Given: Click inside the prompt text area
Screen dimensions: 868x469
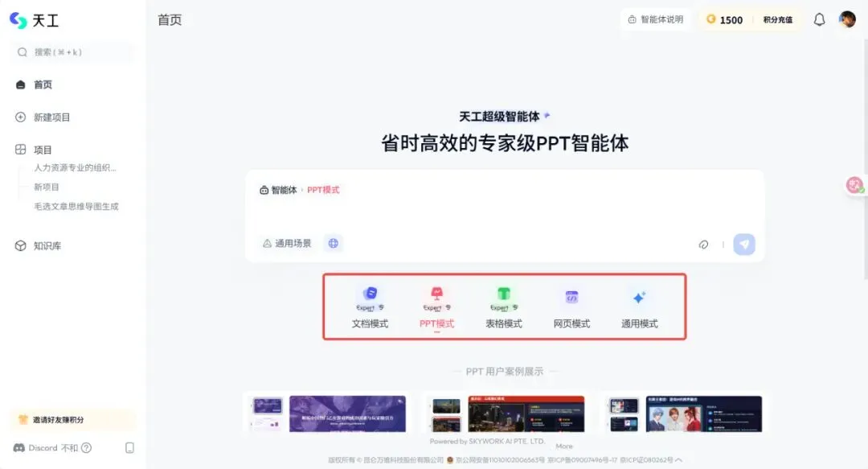Looking at the screenshot, I should click(x=505, y=213).
